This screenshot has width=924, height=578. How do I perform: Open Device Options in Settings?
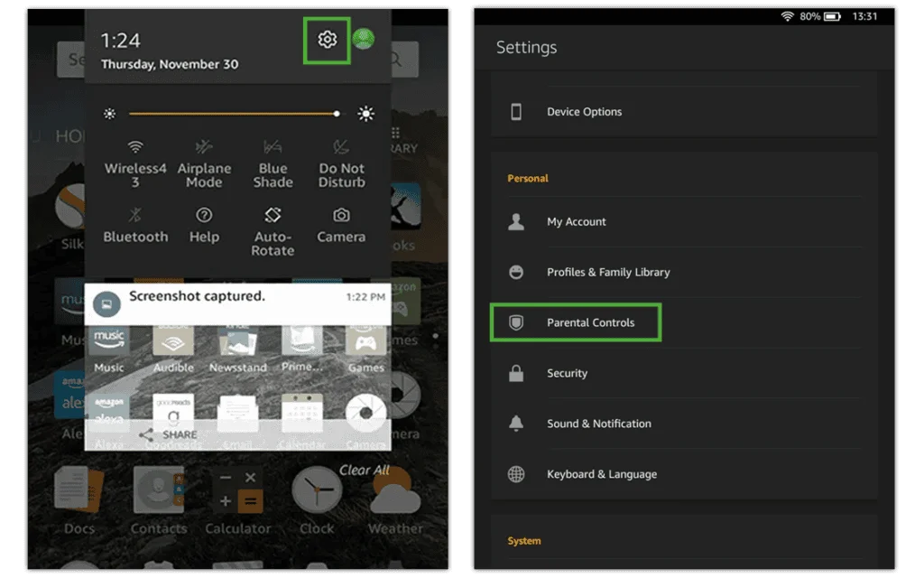(x=684, y=111)
